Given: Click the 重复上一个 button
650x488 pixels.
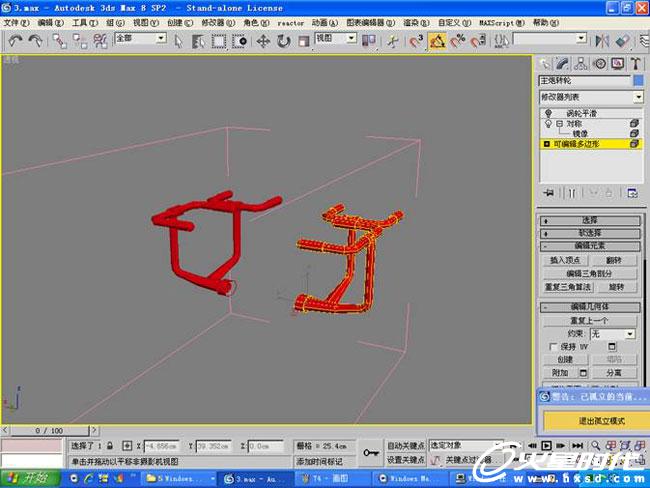Looking at the screenshot, I should tap(589, 320).
